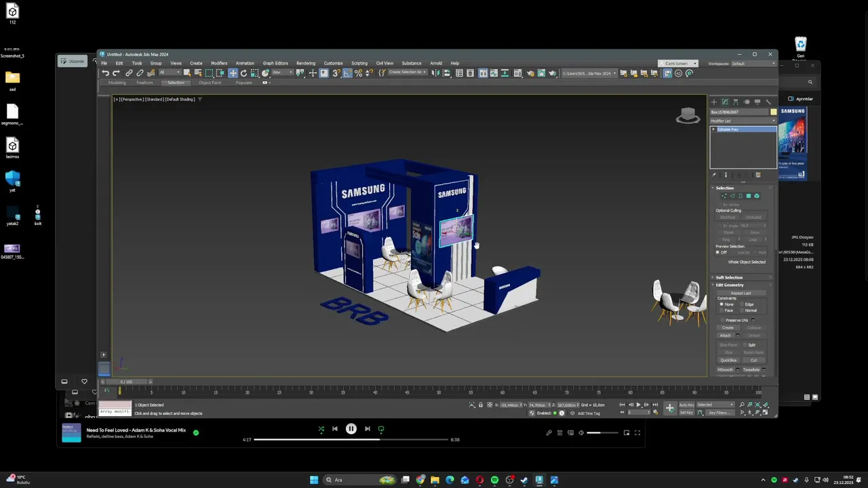The height and width of the screenshot is (488, 868).
Task: Activate the Select and Scale tool
Action: 254,73
